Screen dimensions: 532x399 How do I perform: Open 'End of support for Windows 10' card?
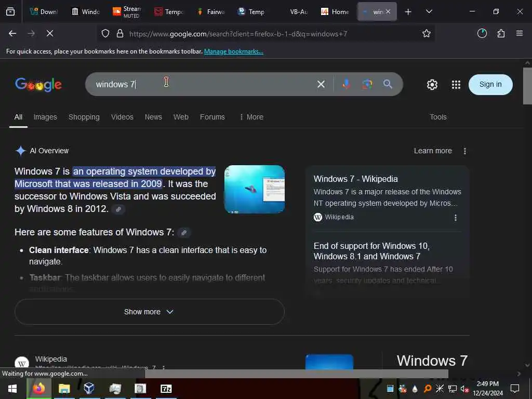click(371, 251)
